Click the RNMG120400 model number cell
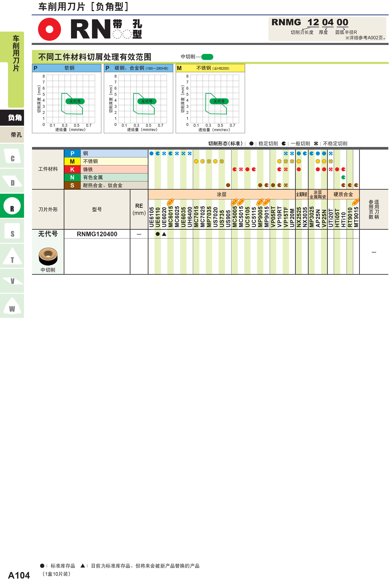392x584 pixels. point(97,234)
